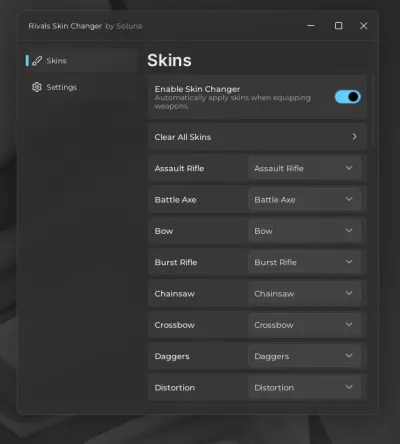
Task: Click the gear icon next to Settings
Action: 37,87
